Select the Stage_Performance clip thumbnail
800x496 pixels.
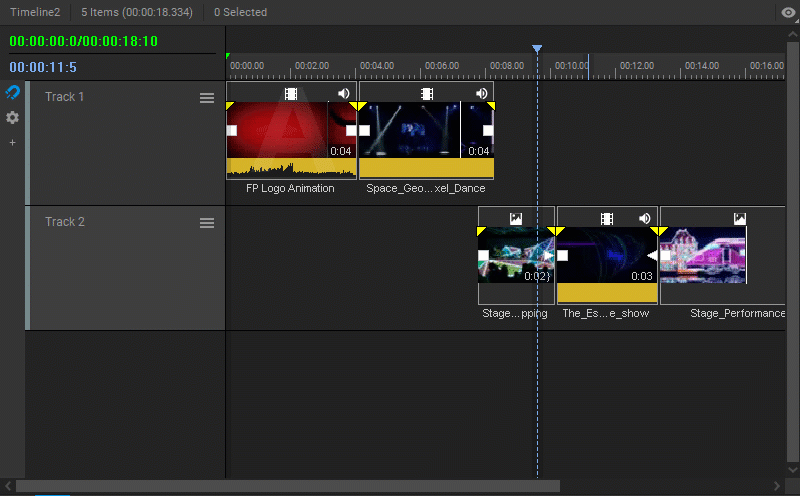click(x=704, y=255)
